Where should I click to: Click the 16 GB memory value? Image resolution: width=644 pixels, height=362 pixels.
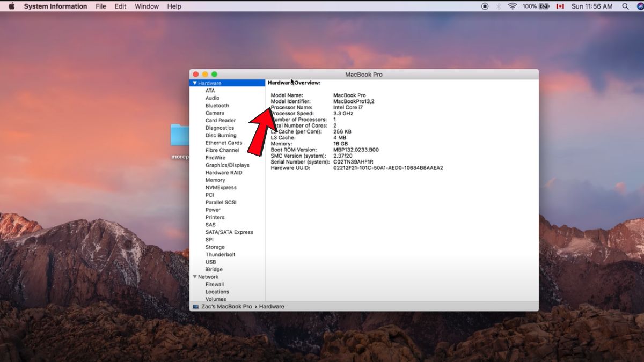(341, 144)
